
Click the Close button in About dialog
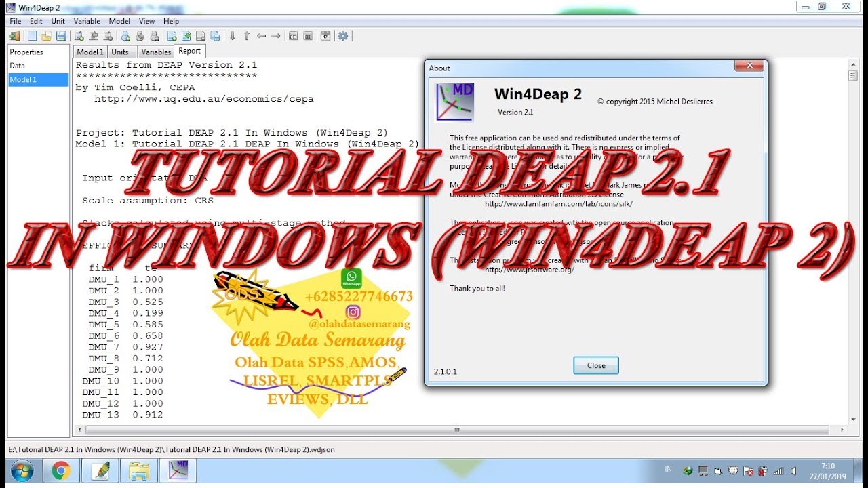click(596, 365)
